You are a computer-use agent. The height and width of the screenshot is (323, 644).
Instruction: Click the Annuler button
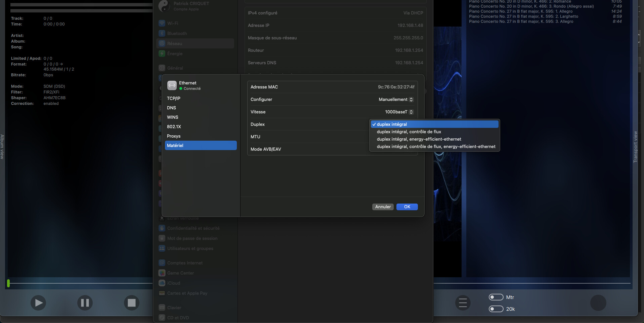point(383,207)
